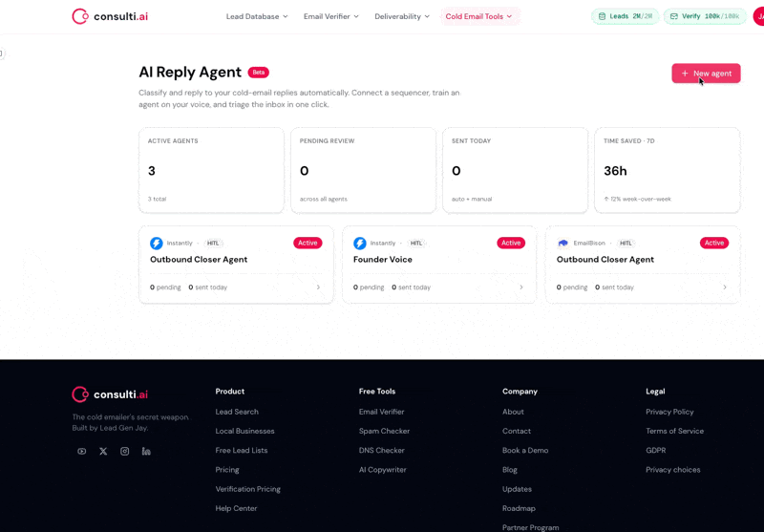This screenshot has width=764, height=532.
Task: Open the Pricing footer link
Action: (x=227, y=470)
